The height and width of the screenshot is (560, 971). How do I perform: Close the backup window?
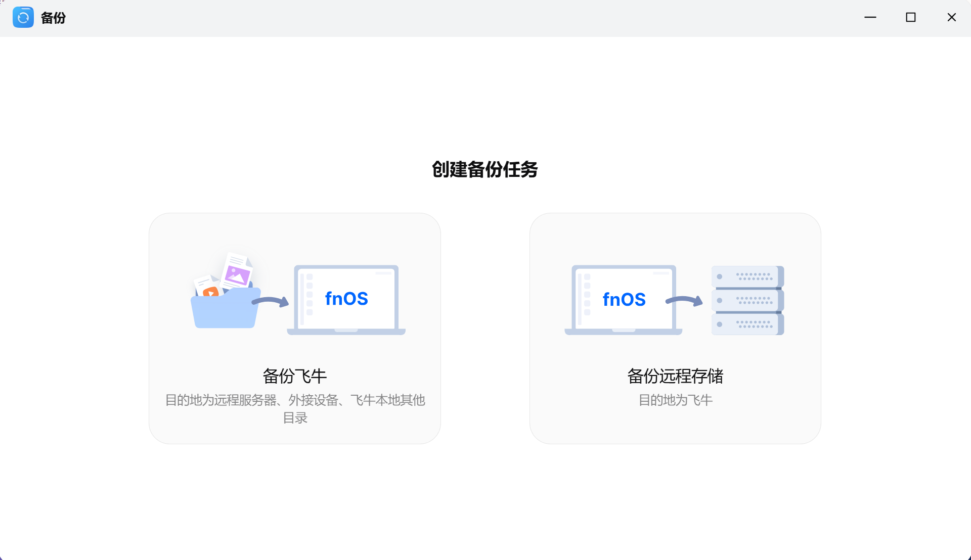click(x=951, y=17)
